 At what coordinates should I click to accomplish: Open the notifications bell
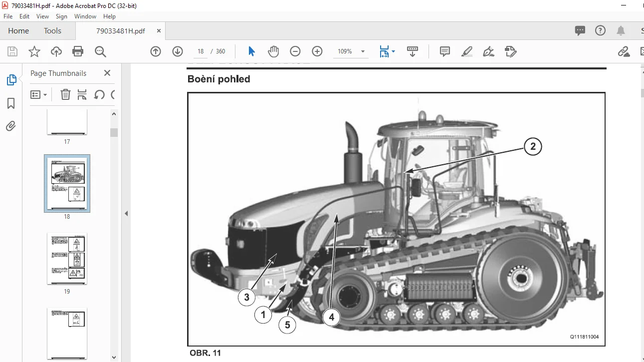(621, 31)
